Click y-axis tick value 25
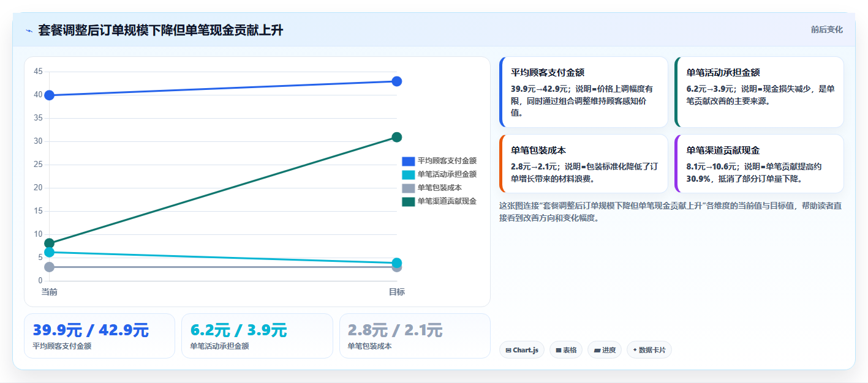 tap(38, 165)
